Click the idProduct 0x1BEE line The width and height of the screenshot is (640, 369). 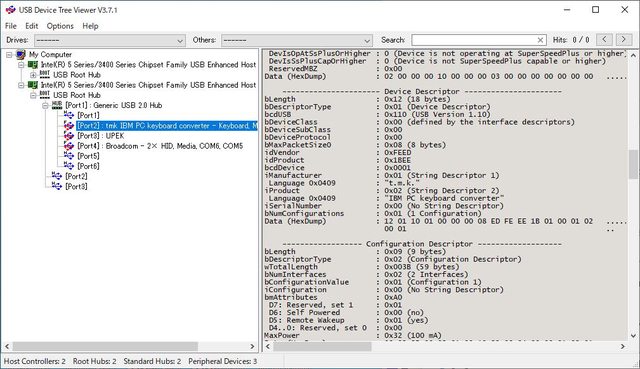[x=338, y=160]
